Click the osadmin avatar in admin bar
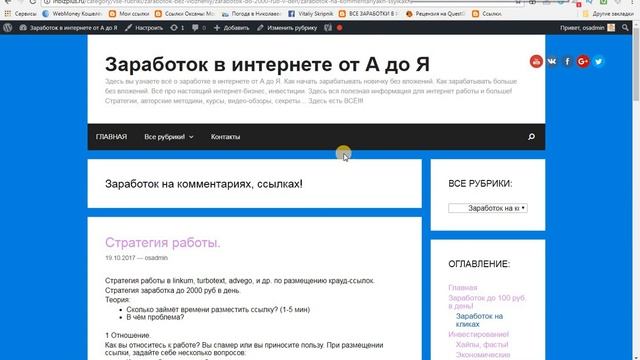Viewport: 640px width, 360px height. pyautogui.click(x=611, y=28)
